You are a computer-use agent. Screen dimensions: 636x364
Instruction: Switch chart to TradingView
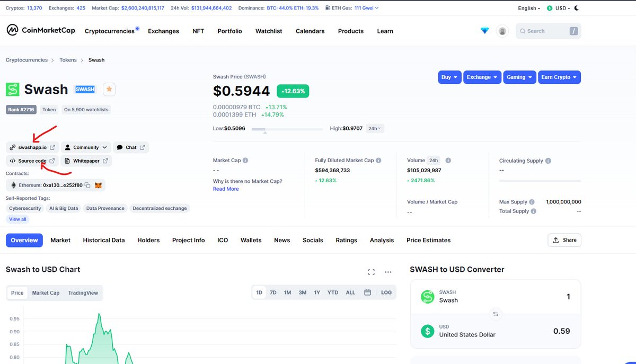tap(83, 293)
